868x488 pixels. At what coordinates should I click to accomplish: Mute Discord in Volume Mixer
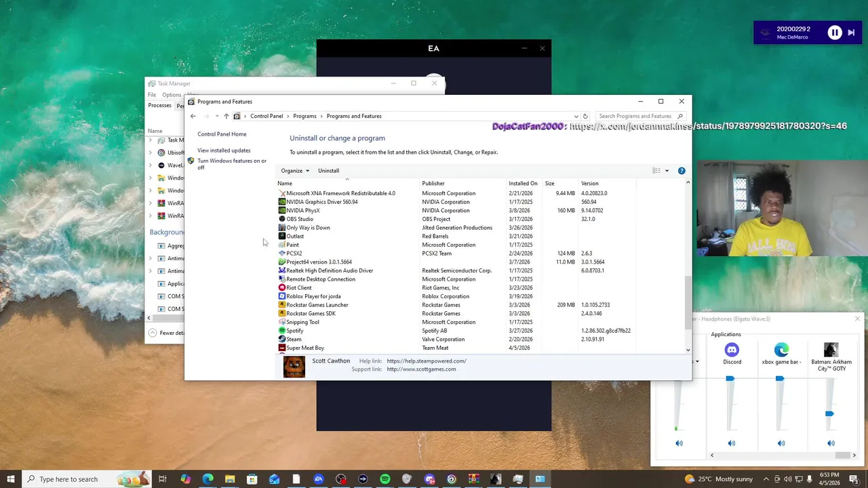(x=731, y=443)
